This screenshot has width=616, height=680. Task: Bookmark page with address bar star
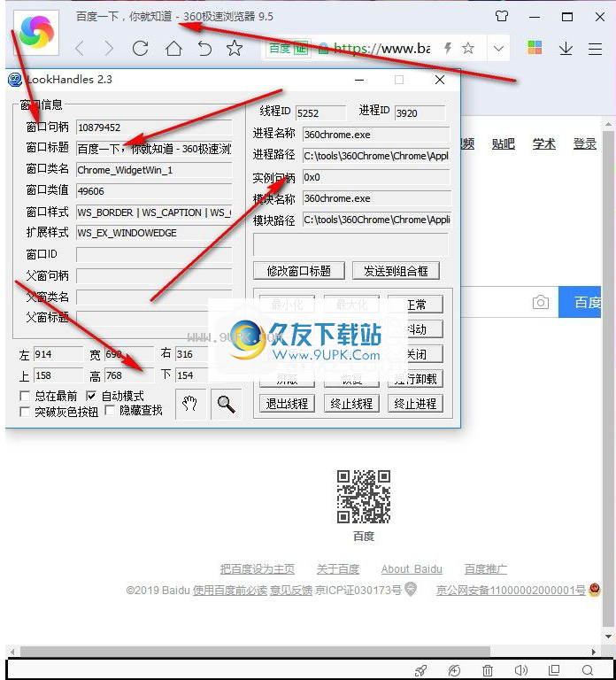(468, 48)
